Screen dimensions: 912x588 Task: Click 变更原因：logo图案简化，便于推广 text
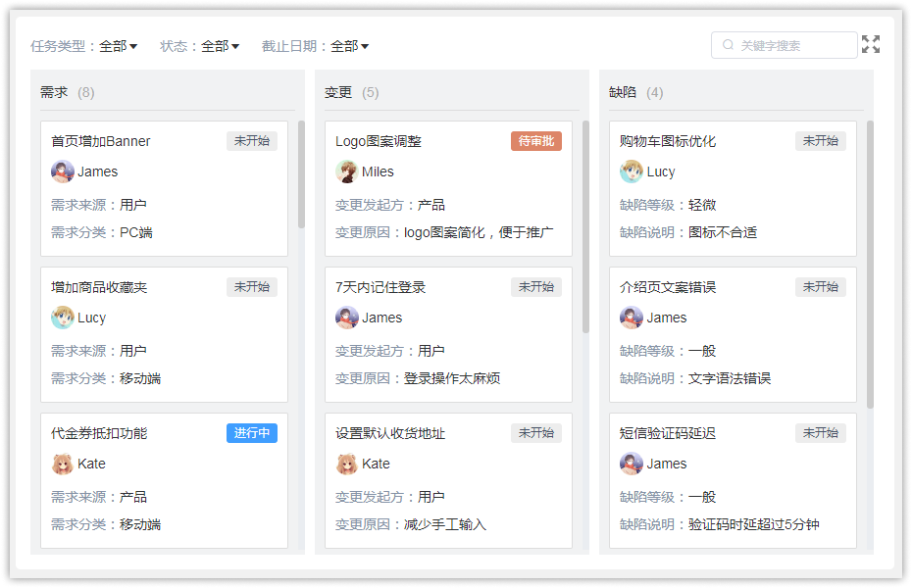point(444,232)
